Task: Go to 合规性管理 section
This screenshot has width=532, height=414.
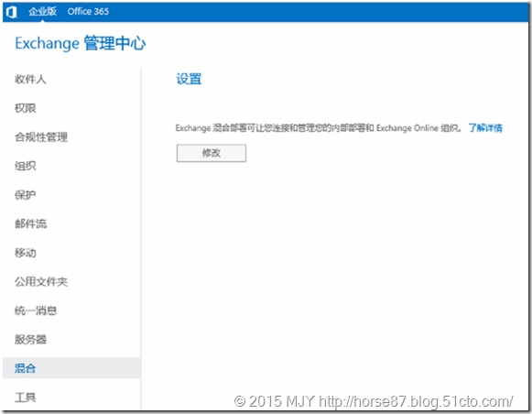Action: coord(41,136)
